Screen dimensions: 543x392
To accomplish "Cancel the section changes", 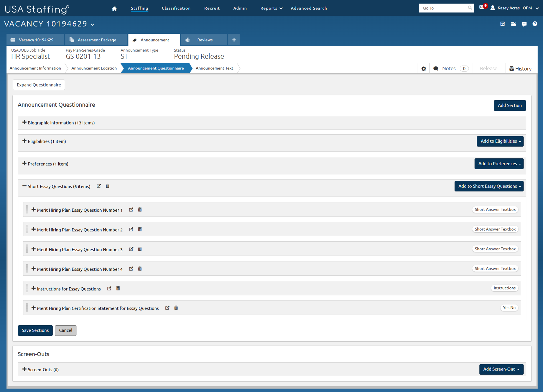I will coord(66,330).
